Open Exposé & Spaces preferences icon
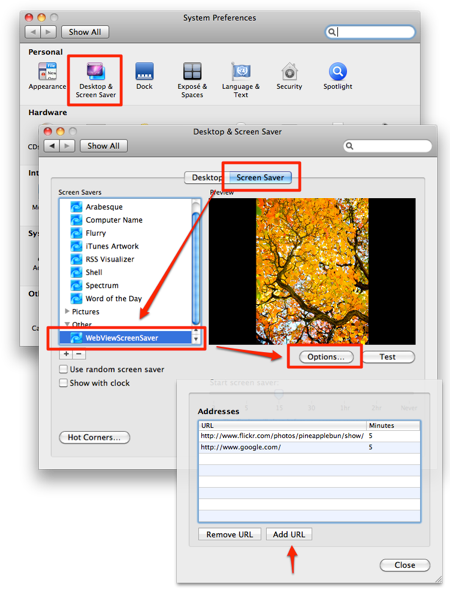 click(x=192, y=72)
